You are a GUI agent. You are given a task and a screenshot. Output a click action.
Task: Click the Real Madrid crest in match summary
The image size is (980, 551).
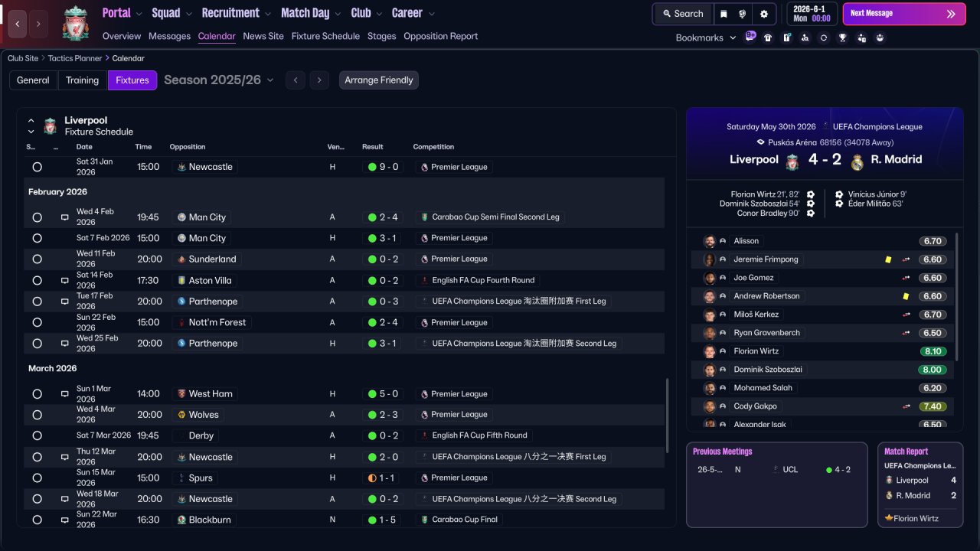857,161
